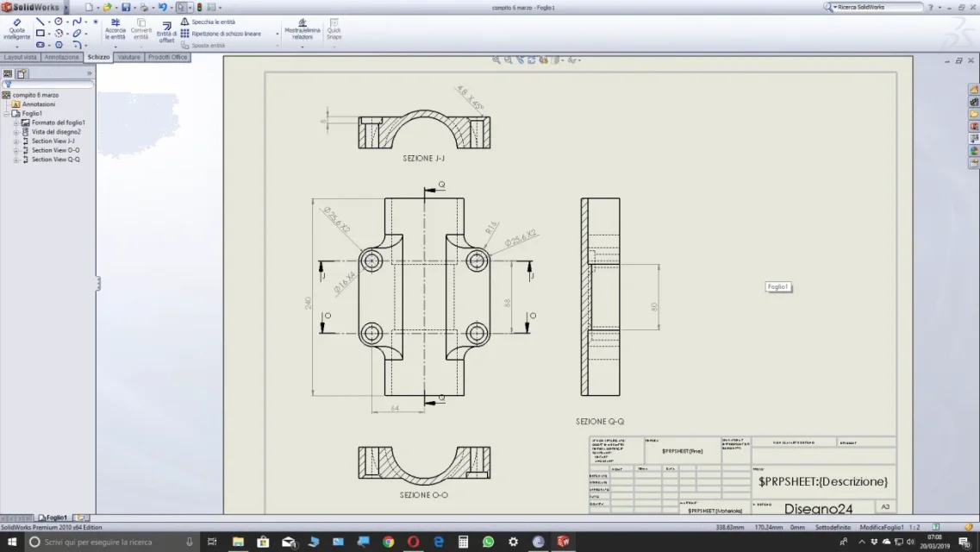980x552 pixels.
Task: Pick the Rectangle sketch tool
Action: coord(40,33)
